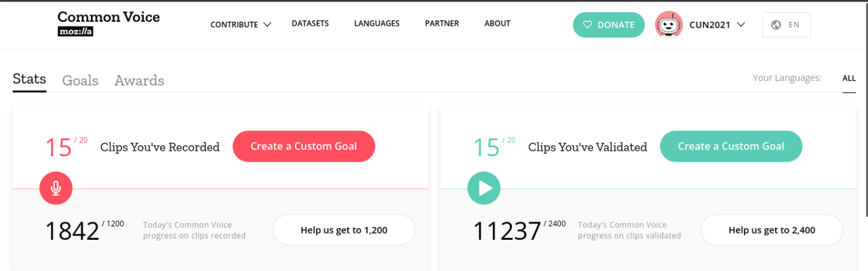Click the globe language icon
Screen dimensions: 868x271
[777, 25]
